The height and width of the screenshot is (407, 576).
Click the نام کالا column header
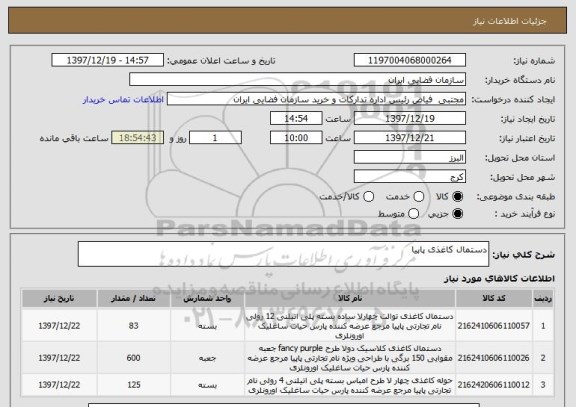pos(350,298)
